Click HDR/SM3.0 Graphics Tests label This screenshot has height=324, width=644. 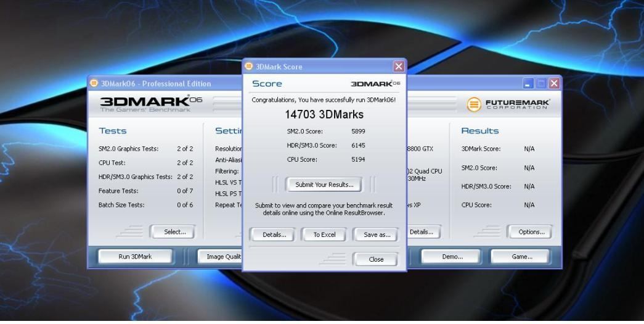click(x=135, y=177)
